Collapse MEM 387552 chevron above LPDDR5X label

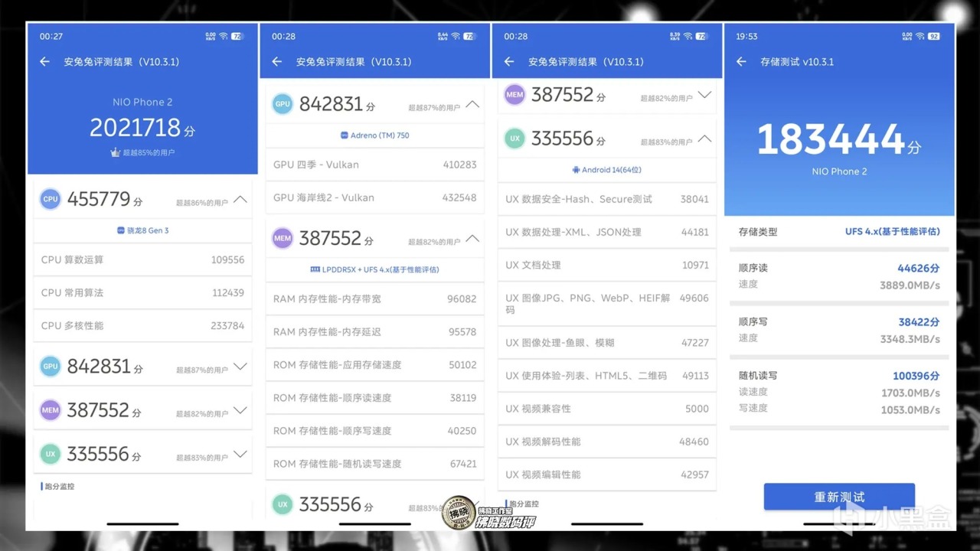pyautogui.click(x=472, y=239)
